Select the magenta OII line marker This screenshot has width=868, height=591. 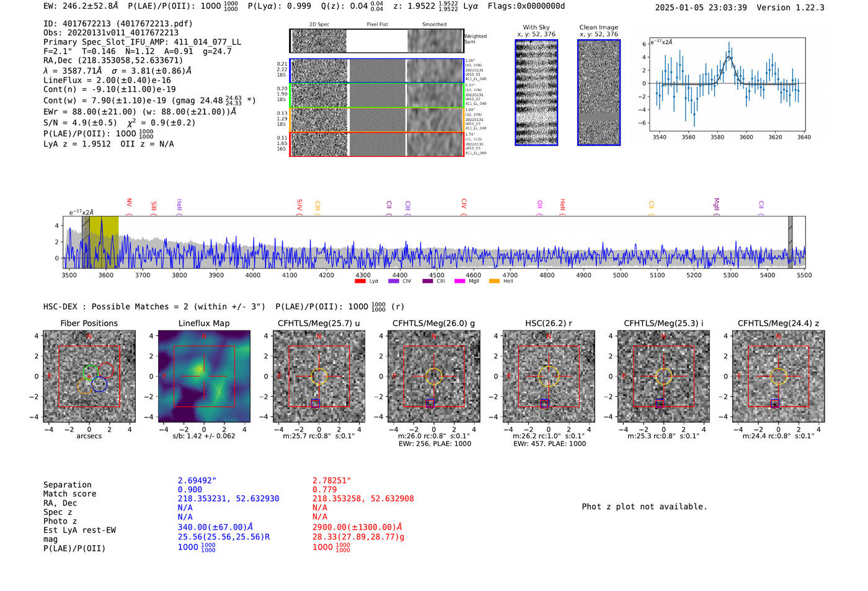coord(539,207)
